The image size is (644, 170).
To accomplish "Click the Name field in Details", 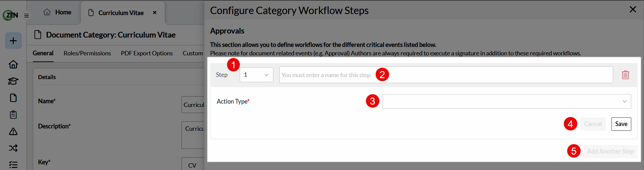I will (193, 105).
